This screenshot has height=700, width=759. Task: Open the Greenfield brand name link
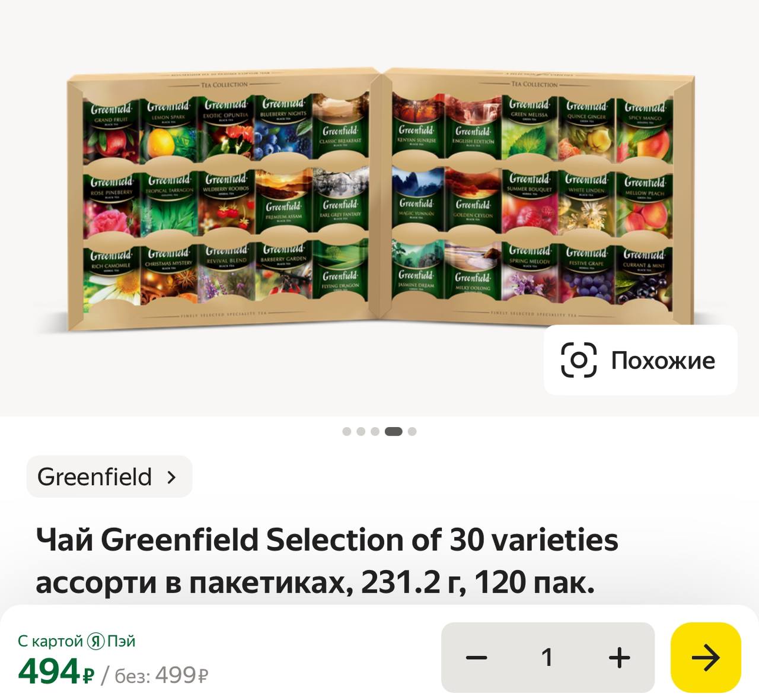pyautogui.click(x=94, y=477)
